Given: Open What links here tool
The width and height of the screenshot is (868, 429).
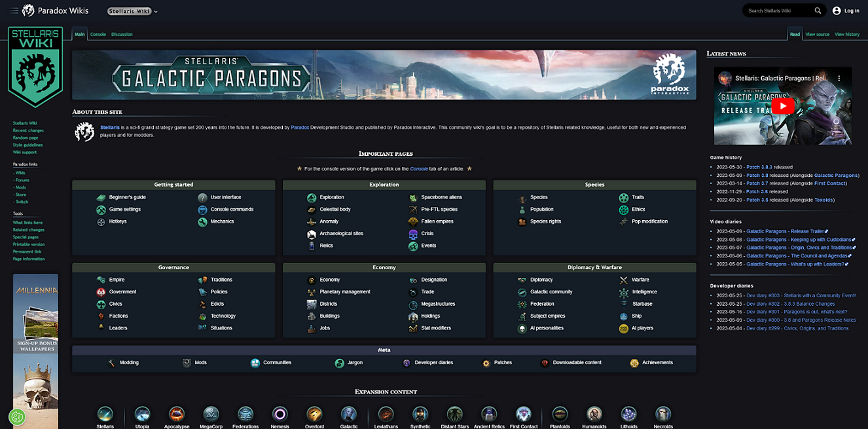Looking at the screenshot, I should 27,223.
